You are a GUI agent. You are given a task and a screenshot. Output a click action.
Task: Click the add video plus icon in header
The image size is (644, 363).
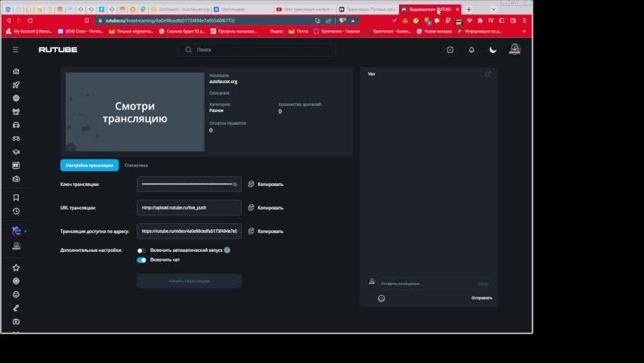click(450, 50)
